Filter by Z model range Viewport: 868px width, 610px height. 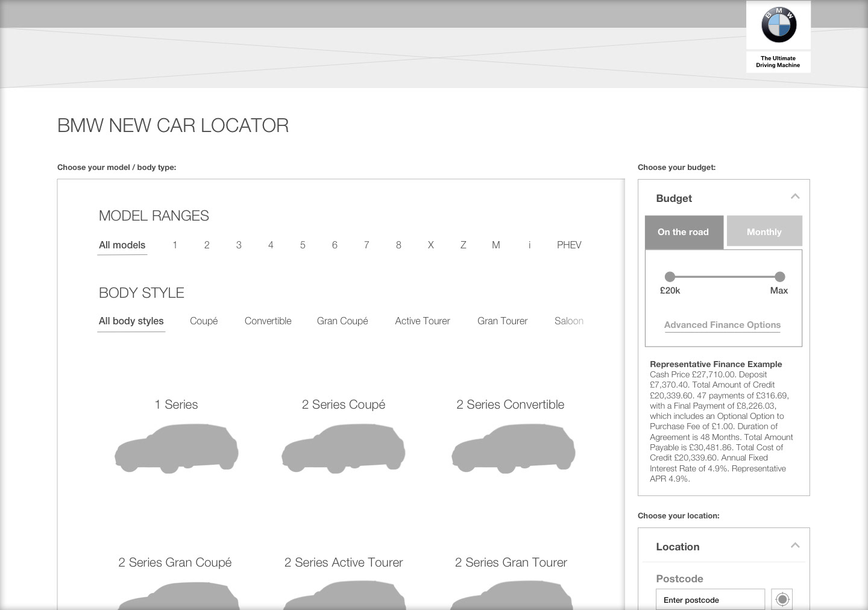point(463,245)
